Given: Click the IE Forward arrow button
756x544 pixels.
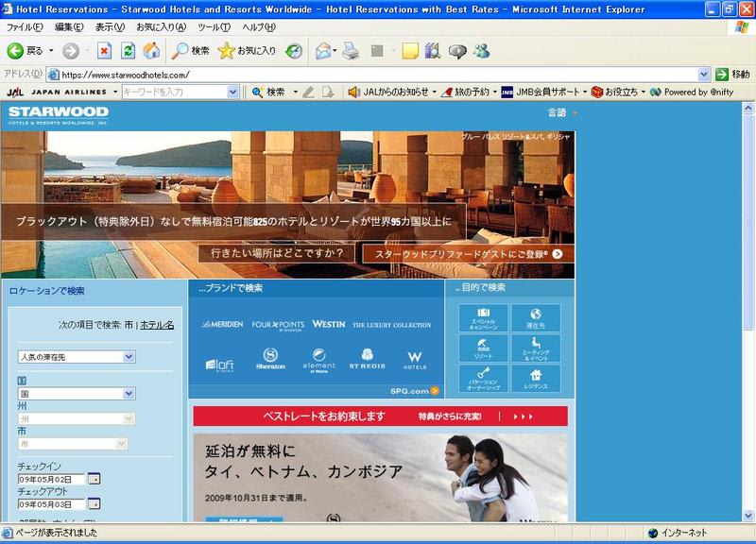Looking at the screenshot, I should [x=71, y=51].
